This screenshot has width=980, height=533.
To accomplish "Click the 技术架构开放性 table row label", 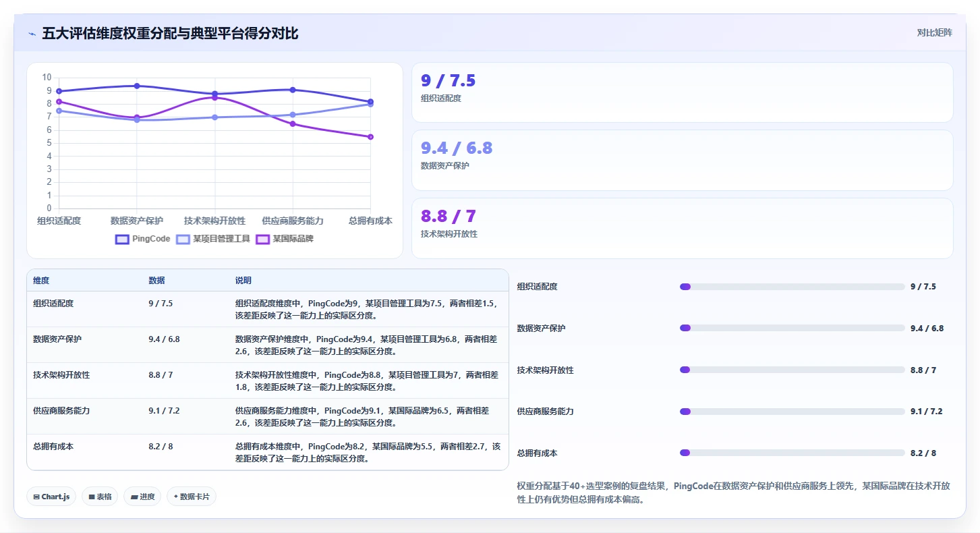I will pyautogui.click(x=61, y=375).
